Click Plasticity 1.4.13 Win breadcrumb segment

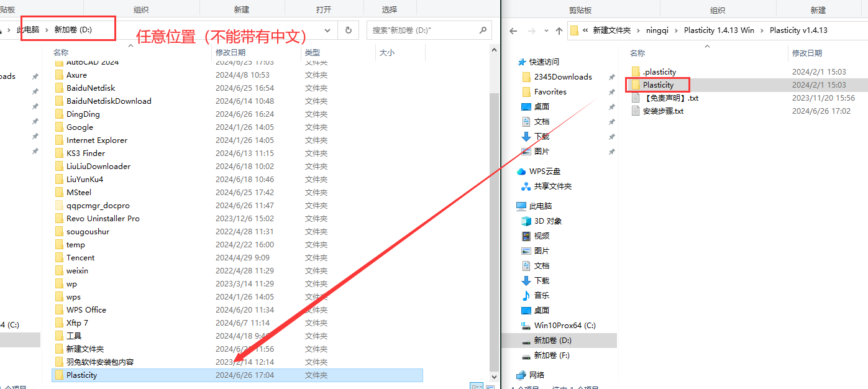[x=719, y=30]
